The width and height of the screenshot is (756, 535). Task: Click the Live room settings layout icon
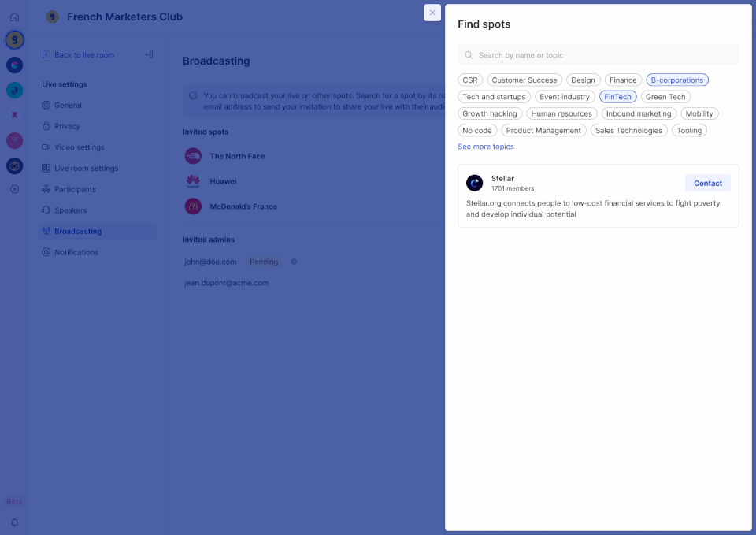click(x=46, y=169)
